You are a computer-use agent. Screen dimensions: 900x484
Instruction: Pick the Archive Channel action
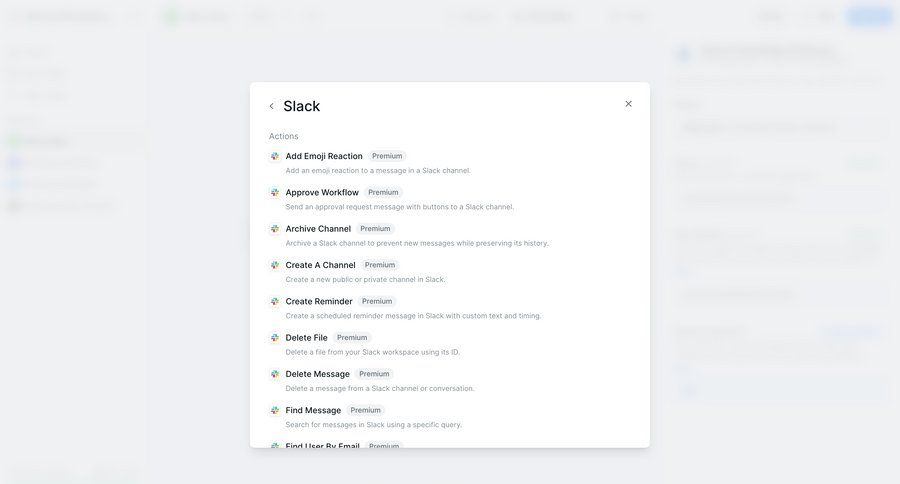pos(318,229)
